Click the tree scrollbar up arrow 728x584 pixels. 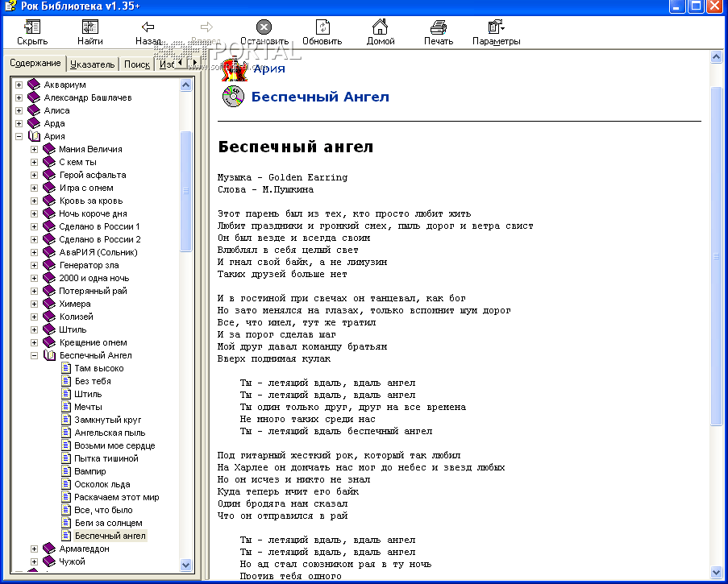click(x=185, y=85)
